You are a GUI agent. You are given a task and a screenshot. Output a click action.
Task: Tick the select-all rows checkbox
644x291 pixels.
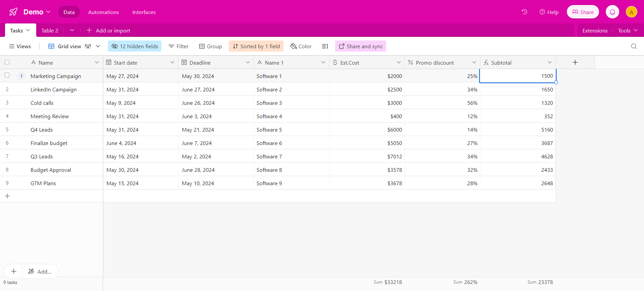7,62
